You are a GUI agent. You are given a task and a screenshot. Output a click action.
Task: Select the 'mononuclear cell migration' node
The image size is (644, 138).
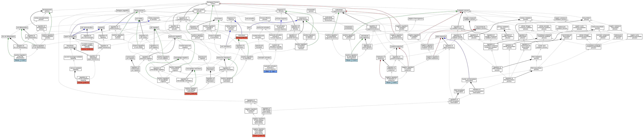coord(130,58)
